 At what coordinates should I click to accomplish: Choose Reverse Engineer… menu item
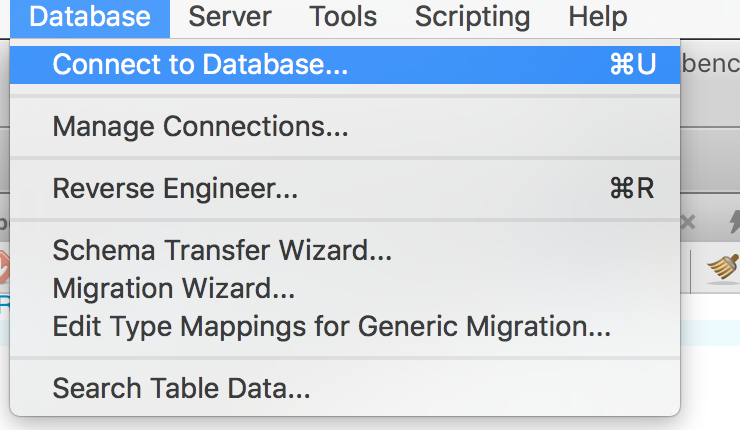click(345, 188)
